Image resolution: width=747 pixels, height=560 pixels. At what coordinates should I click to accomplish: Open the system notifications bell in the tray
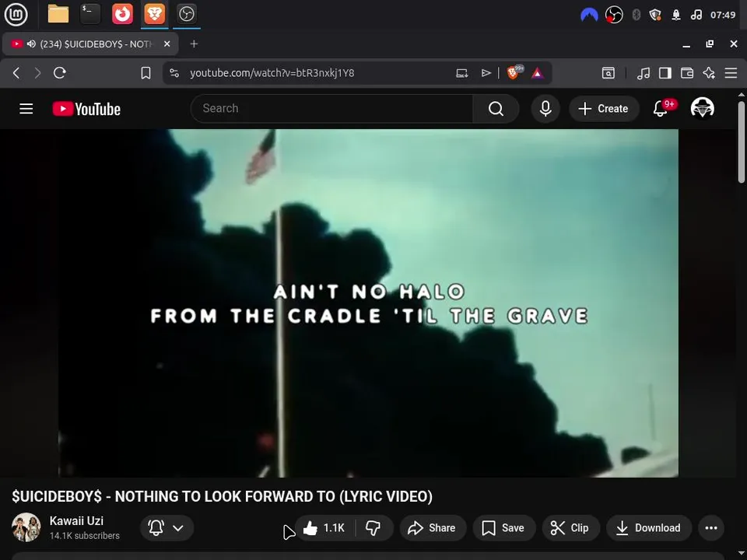click(x=675, y=16)
